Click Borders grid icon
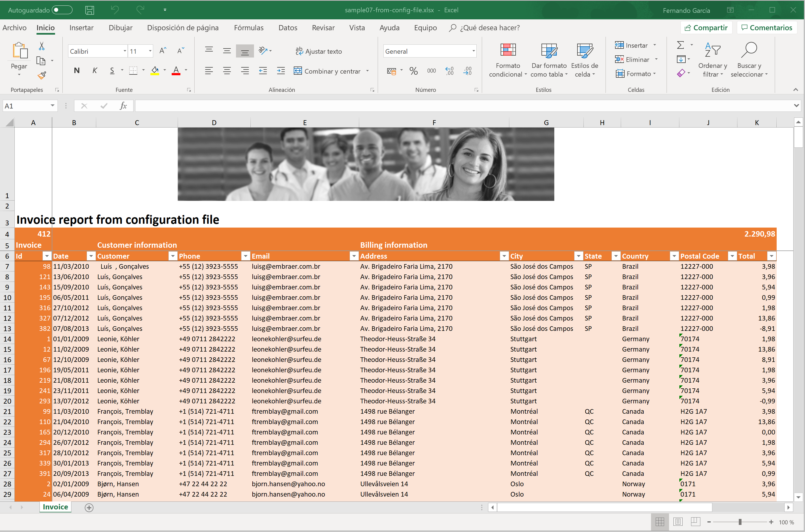Viewport: 805px width, 532px height. click(x=133, y=71)
